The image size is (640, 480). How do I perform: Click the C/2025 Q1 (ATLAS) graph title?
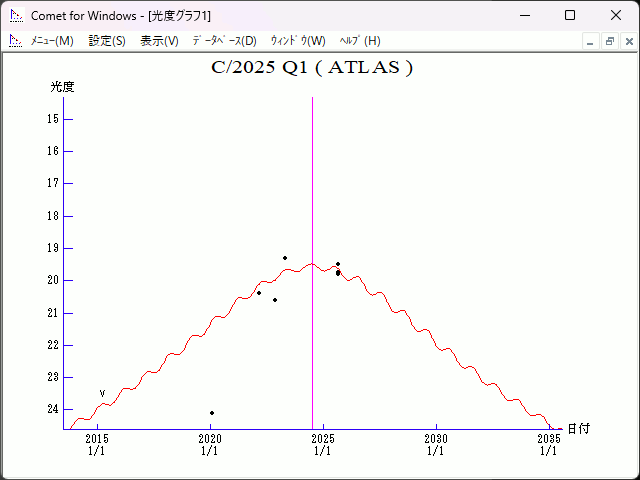[312, 68]
